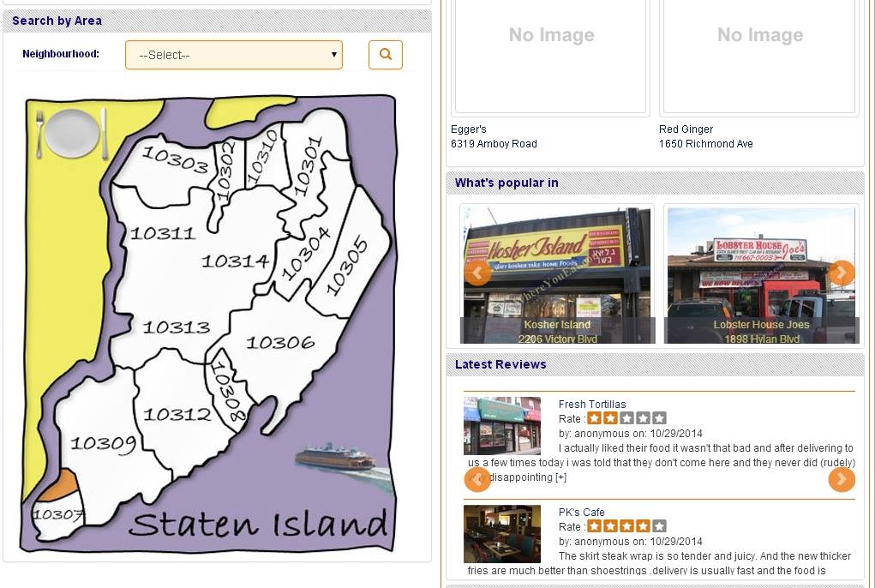Click previous arrow in What's popular carousel
The image size is (875, 588).
(x=477, y=273)
